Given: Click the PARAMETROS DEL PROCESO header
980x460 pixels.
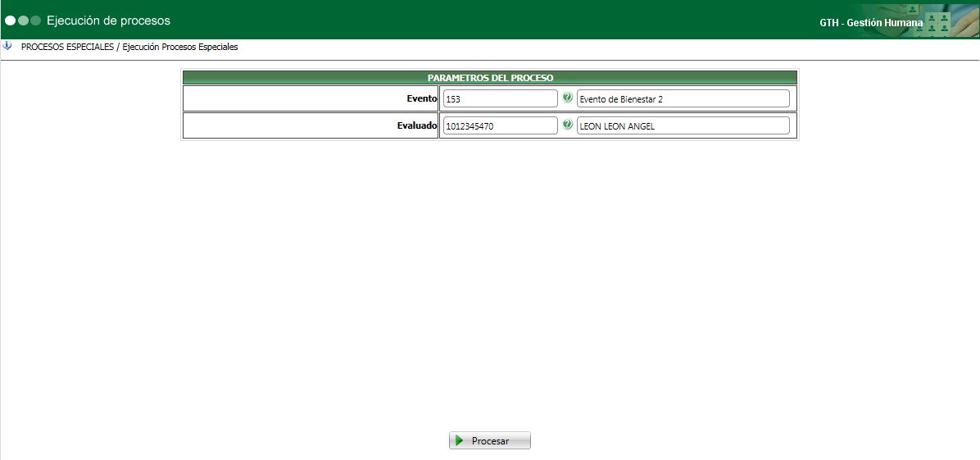Looking at the screenshot, I should coord(490,78).
